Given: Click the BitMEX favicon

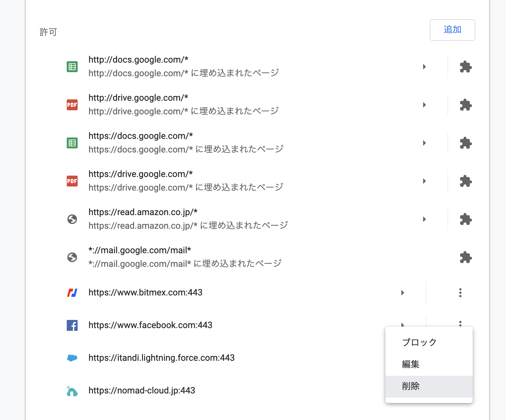Looking at the screenshot, I should coord(72,293).
